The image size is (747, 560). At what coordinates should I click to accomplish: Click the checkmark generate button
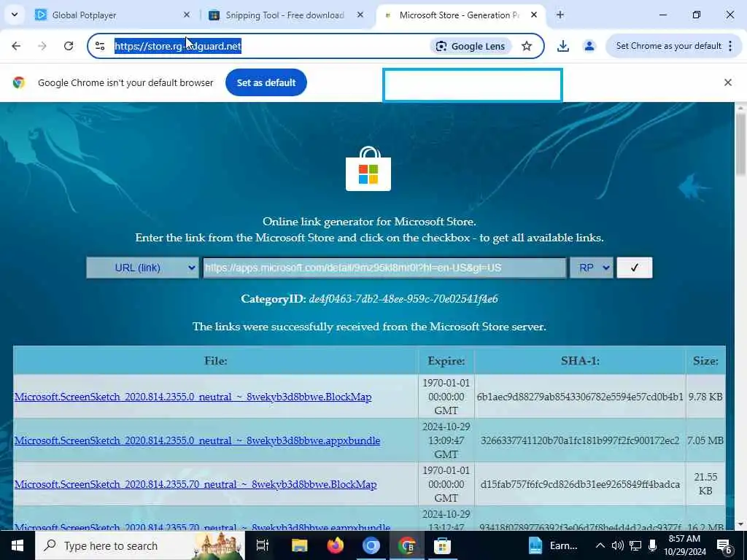click(x=634, y=268)
